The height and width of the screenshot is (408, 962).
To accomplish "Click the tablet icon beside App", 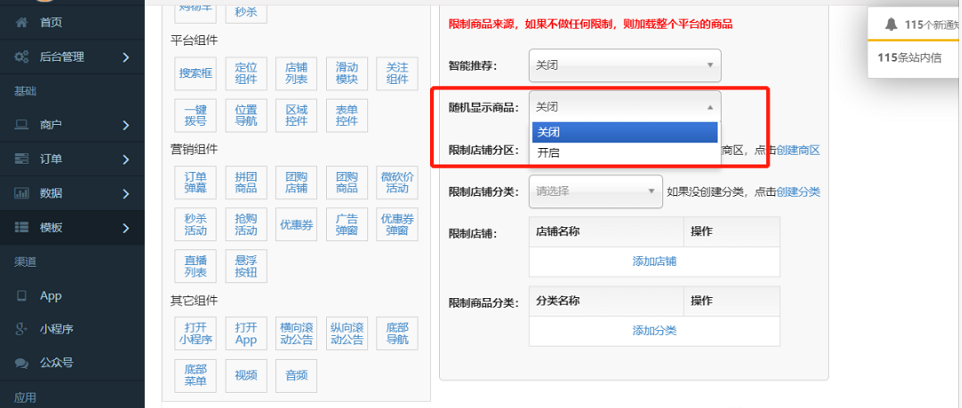I will [x=21, y=296].
